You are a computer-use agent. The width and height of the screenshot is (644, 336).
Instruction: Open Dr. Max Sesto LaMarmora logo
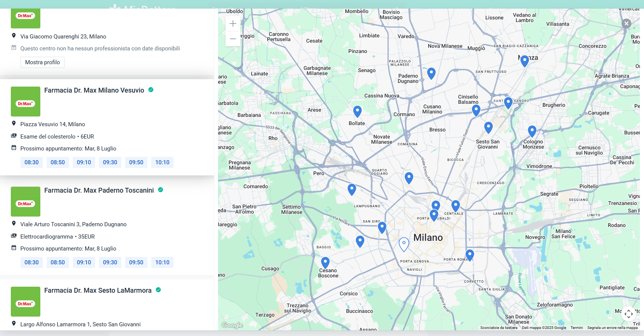click(25, 302)
